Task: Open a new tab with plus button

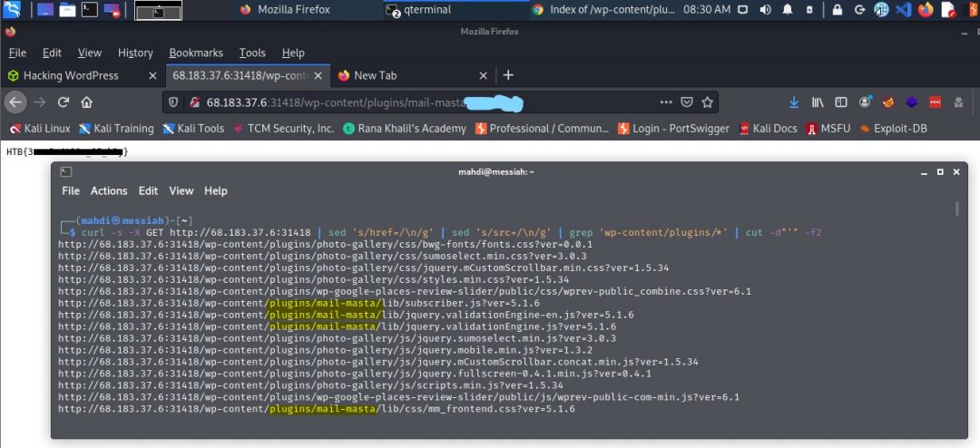Action: pos(508,75)
